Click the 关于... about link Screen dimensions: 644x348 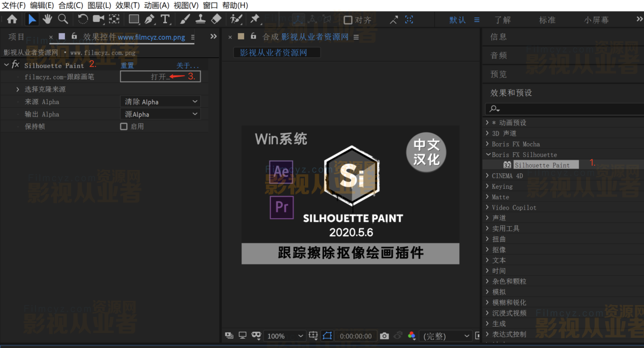click(188, 65)
